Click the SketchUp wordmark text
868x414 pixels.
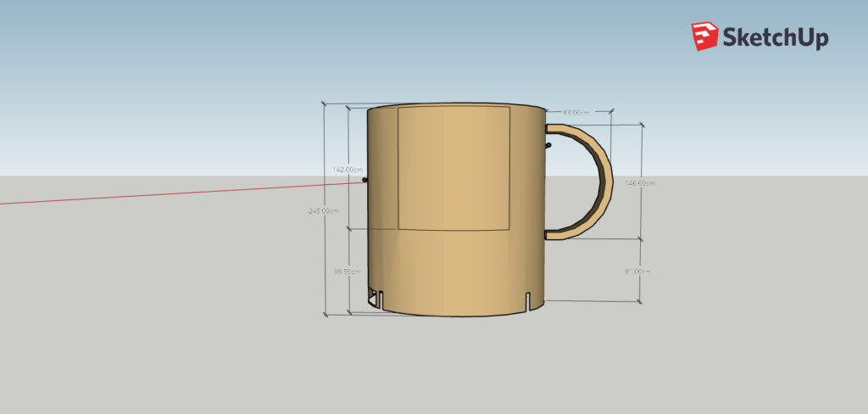click(774, 37)
